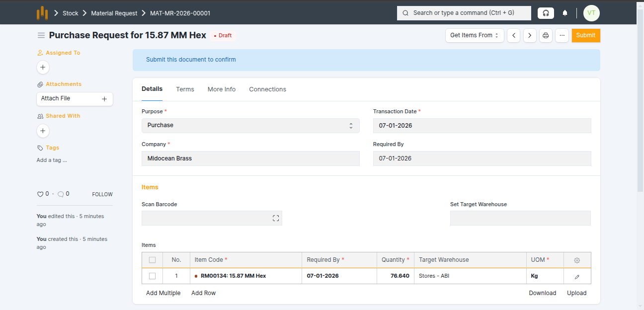
Task: Click the Scan Barcode input field
Action: tap(206, 218)
